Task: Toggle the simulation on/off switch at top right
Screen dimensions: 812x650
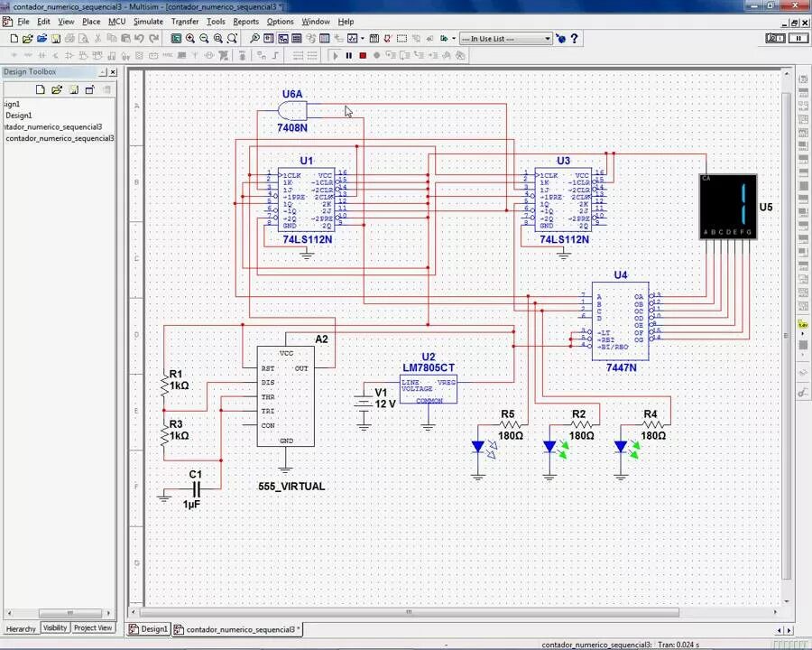Action: (775, 38)
